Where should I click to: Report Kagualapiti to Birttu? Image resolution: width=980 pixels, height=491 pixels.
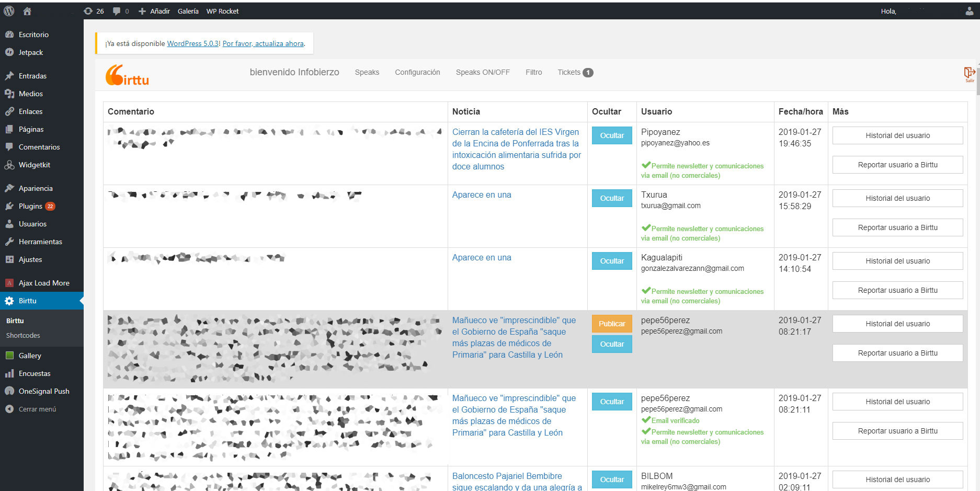click(x=897, y=290)
